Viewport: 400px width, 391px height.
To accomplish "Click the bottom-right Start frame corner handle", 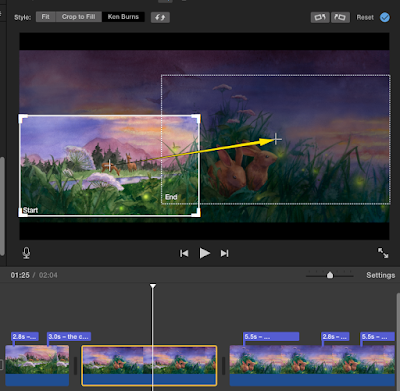I will 196,212.
